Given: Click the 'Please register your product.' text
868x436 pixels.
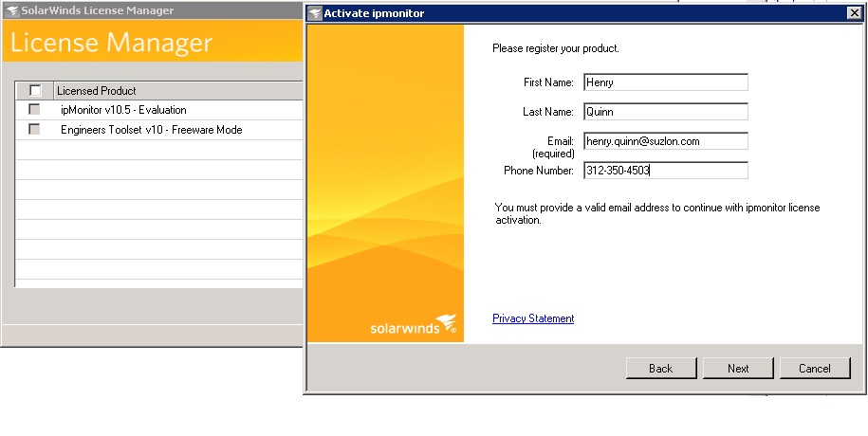Looking at the screenshot, I should 556,48.
